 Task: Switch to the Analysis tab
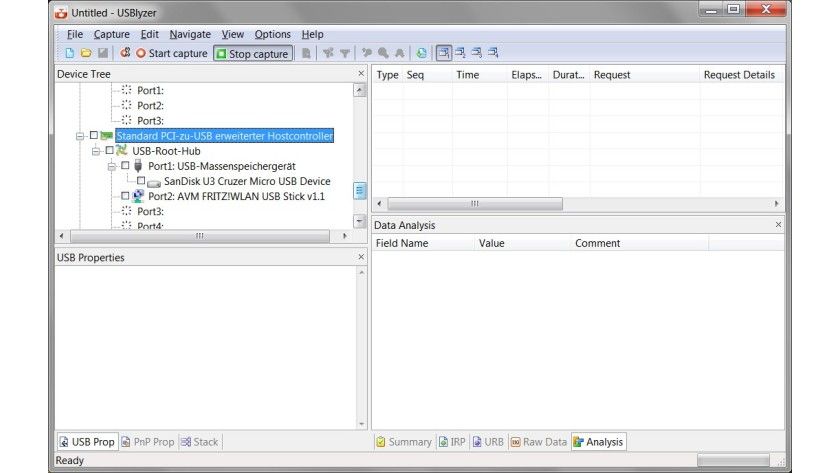598,442
